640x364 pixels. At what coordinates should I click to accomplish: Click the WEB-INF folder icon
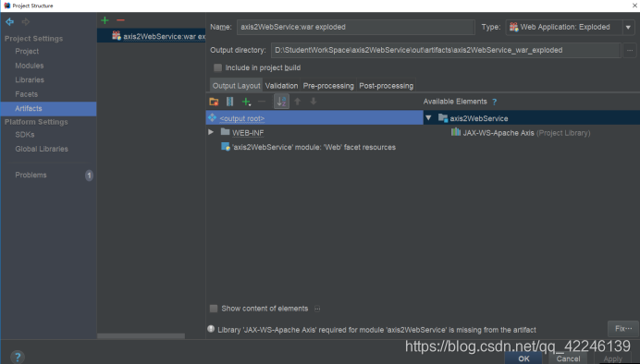pos(226,132)
